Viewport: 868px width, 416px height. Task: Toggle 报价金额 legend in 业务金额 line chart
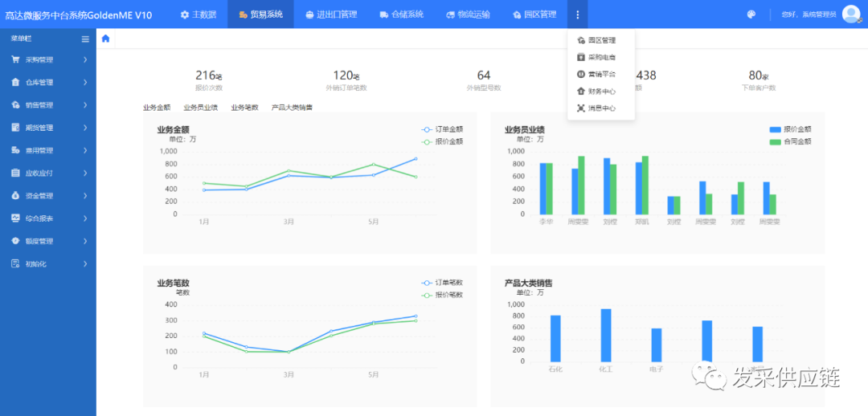point(442,141)
